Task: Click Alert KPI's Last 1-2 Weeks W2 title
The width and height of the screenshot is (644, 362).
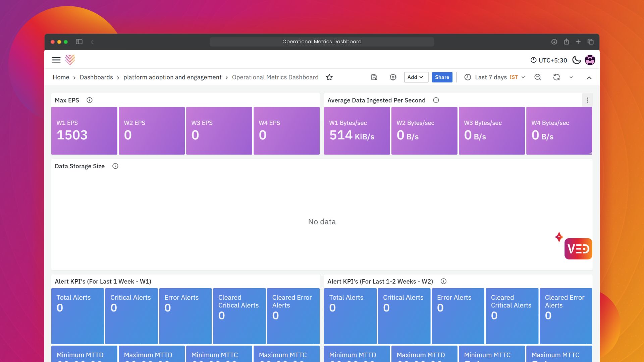Action: pos(380,282)
